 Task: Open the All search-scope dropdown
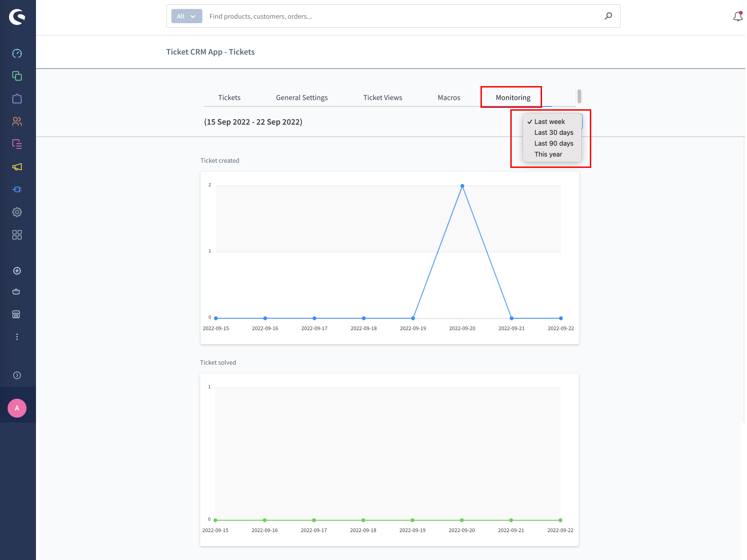pyautogui.click(x=187, y=16)
